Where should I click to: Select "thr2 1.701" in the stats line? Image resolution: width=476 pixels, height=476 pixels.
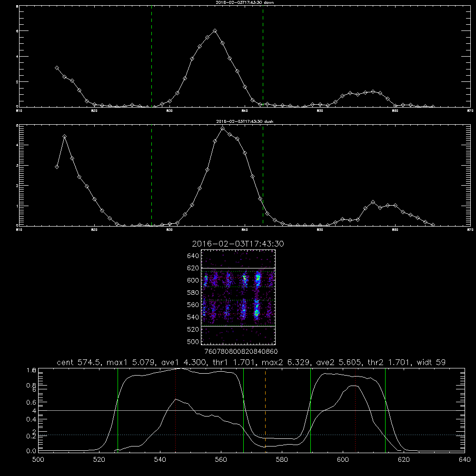click(388, 362)
